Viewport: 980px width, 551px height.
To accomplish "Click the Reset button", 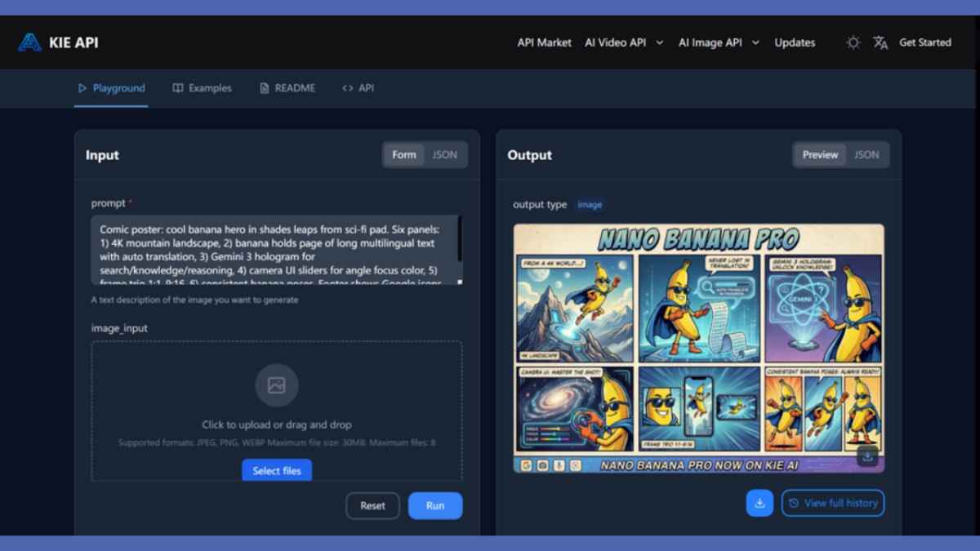I will (x=372, y=505).
